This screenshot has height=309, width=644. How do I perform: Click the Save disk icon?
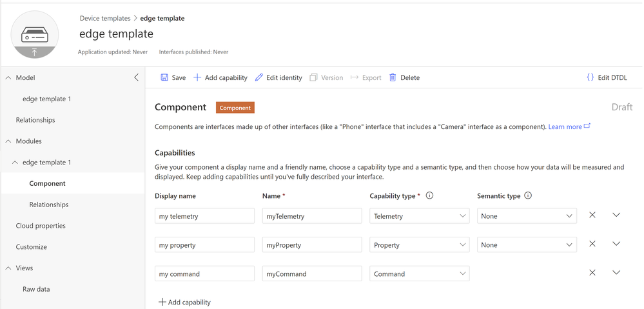click(x=164, y=77)
